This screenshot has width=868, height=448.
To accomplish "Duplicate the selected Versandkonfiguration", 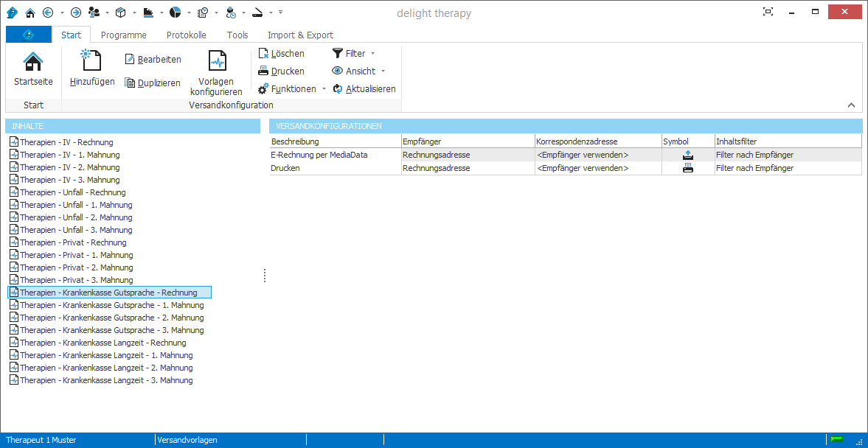I will [153, 83].
